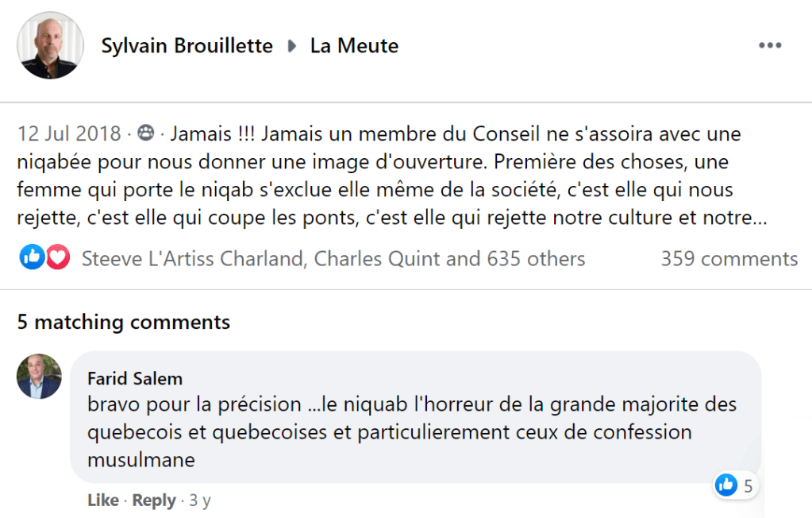Click the 3 y comment timestamp
This screenshot has height=518, width=812.
pyautogui.click(x=200, y=501)
